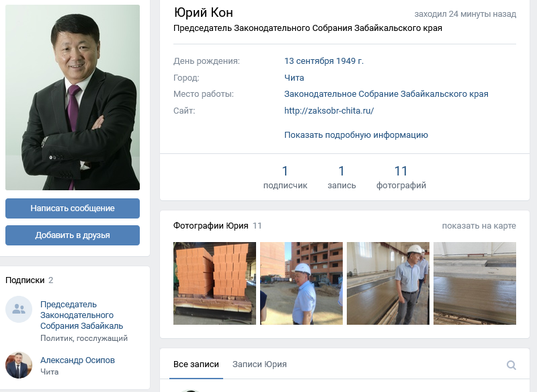Open Юрий Кон's profile photo
Image resolution: width=537 pixels, height=392 pixels.
[x=73, y=97]
